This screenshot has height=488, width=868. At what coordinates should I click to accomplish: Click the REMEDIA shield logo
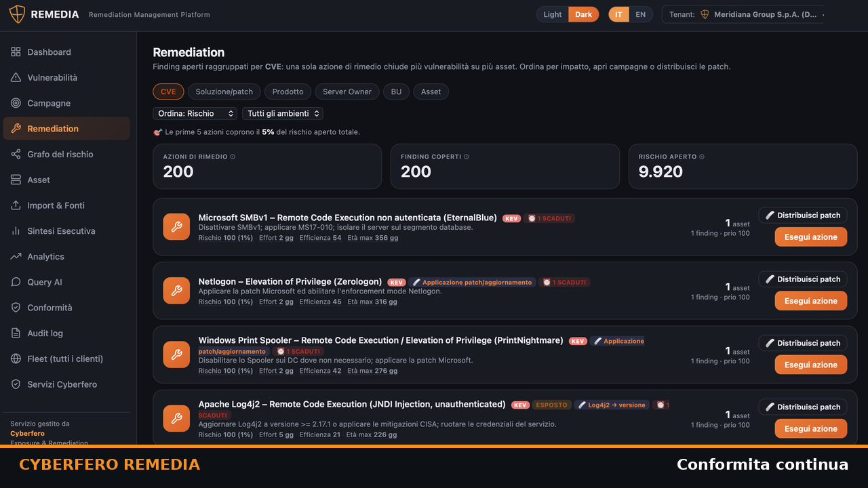point(17,14)
